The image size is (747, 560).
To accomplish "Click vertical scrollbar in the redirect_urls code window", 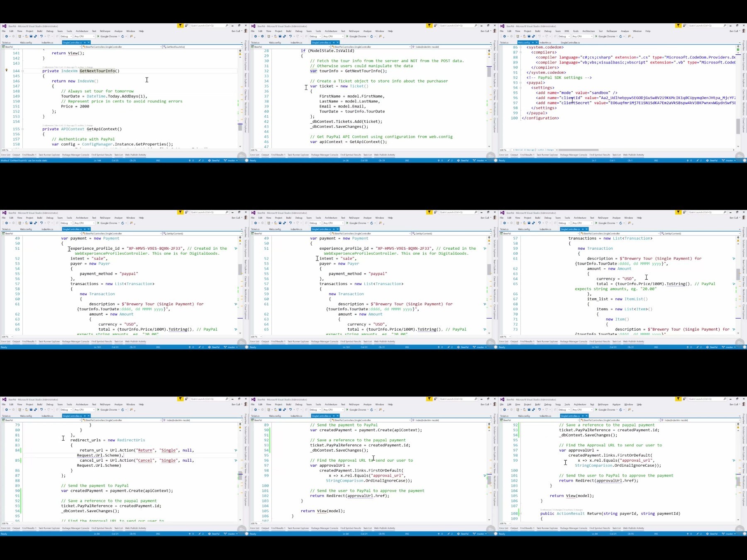I will [240, 475].
